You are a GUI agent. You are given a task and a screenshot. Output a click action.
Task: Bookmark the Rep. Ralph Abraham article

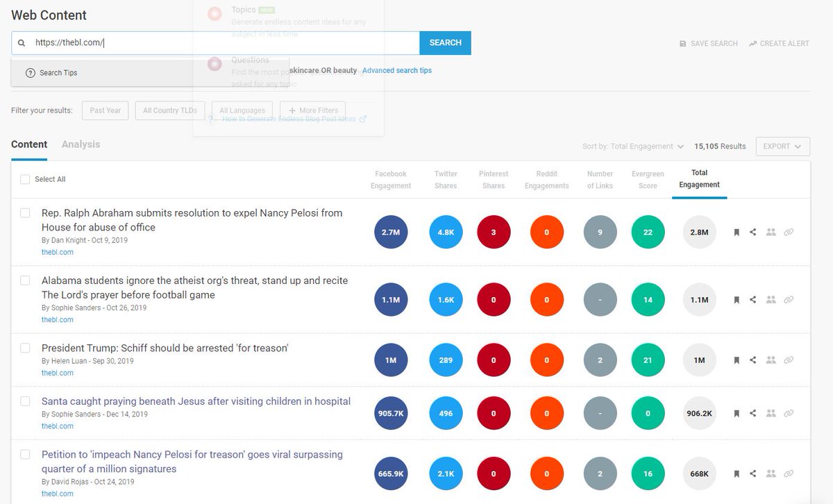pos(737,233)
